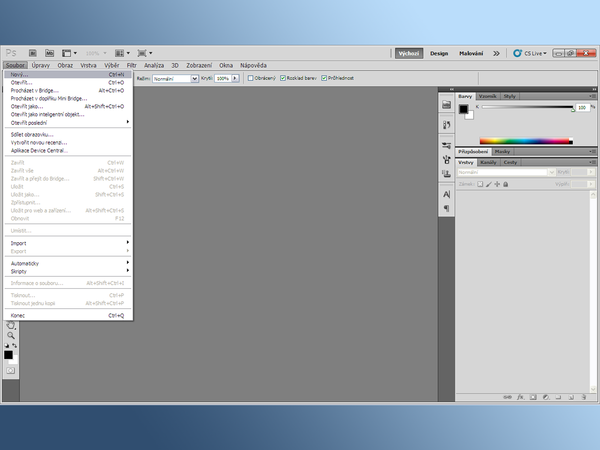Click the lock-all padlock icon in Vrstvy

point(503,184)
